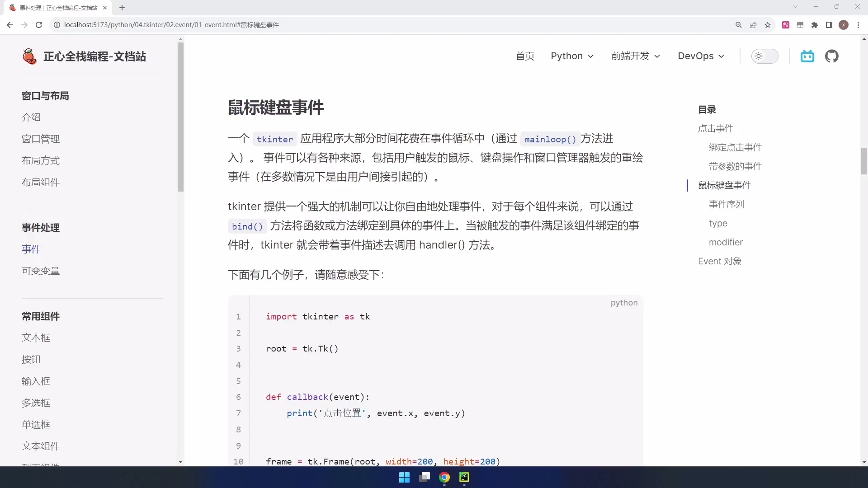This screenshot has width=868, height=488.
Task: Expand the Python navigation dropdown
Action: (572, 56)
